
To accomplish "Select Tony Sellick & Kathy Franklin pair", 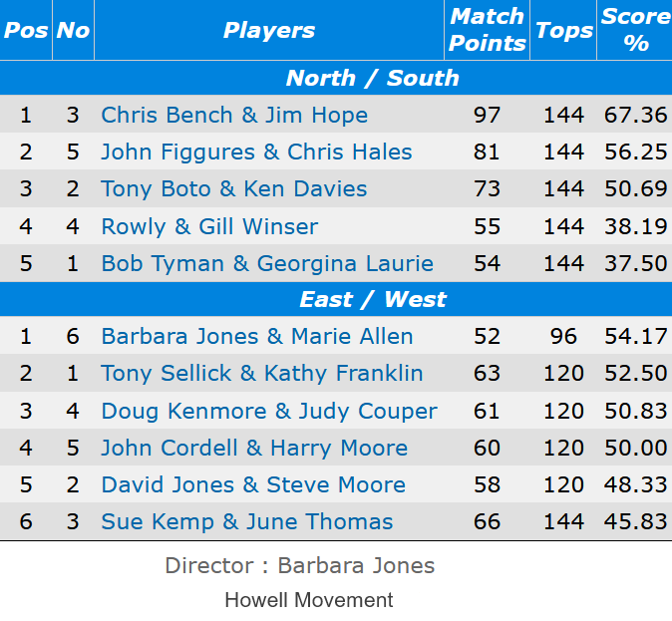I will tap(262, 373).
